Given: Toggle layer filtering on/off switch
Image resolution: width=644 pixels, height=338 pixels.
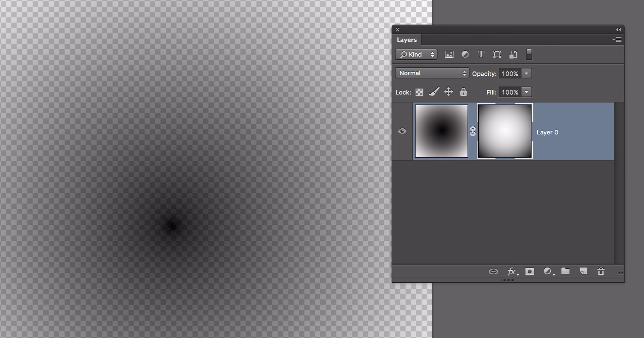Looking at the screenshot, I should (x=529, y=54).
